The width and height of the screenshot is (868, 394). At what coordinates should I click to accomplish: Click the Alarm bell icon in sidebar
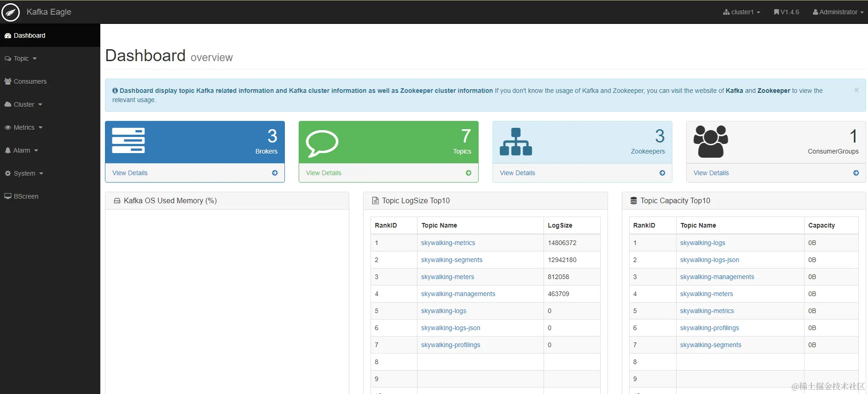click(x=8, y=150)
